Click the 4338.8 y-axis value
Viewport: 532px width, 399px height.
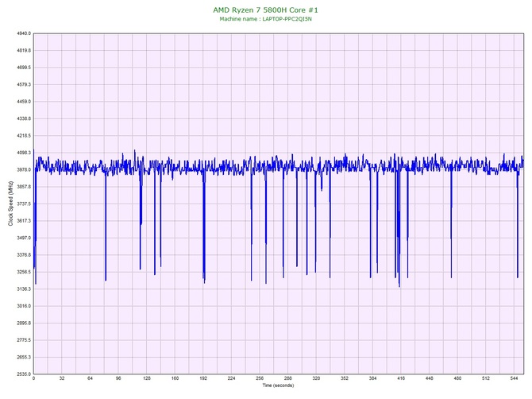tap(24, 119)
